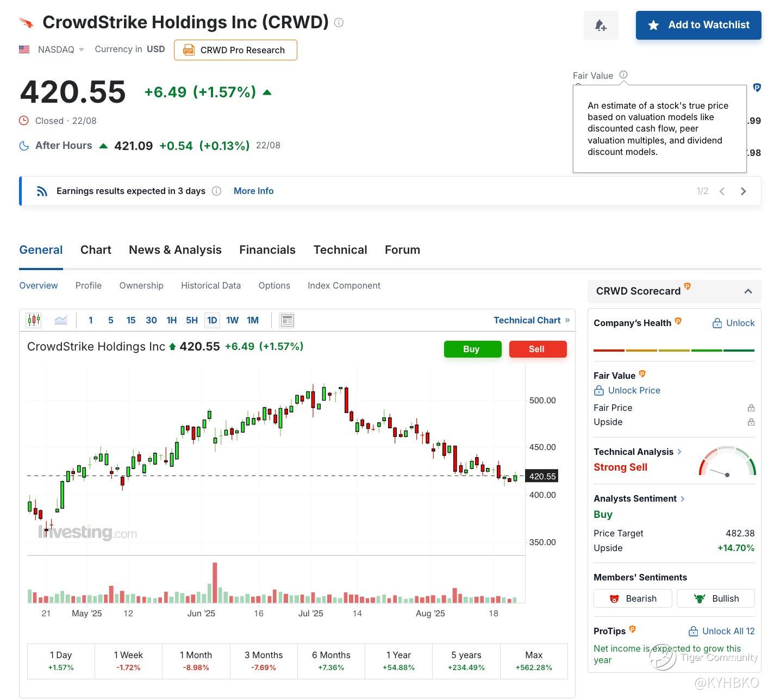774x700 pixels.
Task: Select the 1 Year performance period
Action: click(x=399, y=661)
